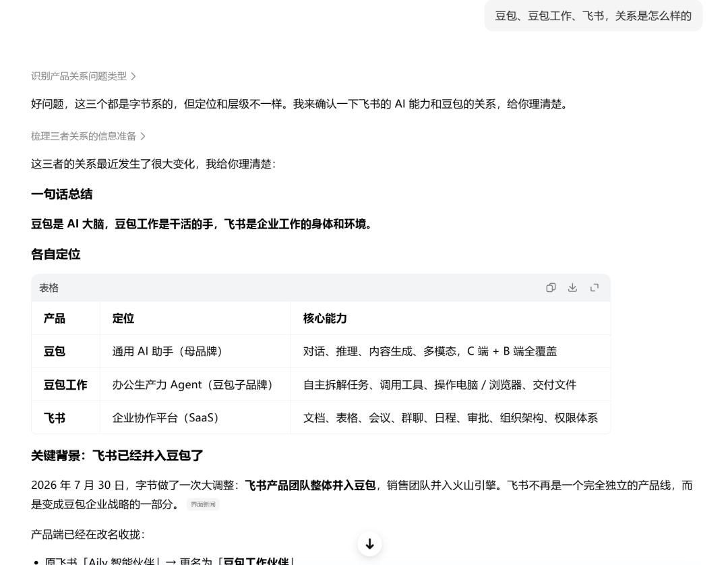This screenshot has height=565, width=728.
Task: Click the cell 企业协作平台（SaaS）
Action: pyautogui.click(x=195, y=417)
